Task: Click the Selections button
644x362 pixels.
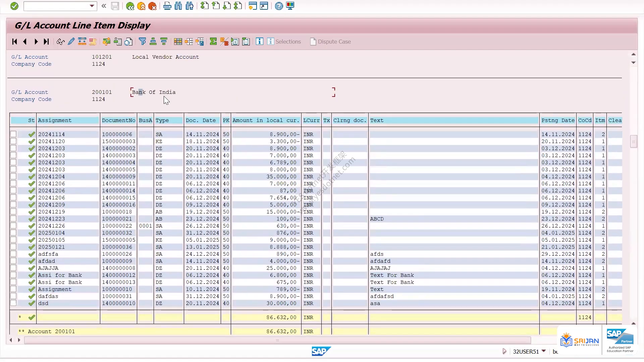Action: (284, 42)
